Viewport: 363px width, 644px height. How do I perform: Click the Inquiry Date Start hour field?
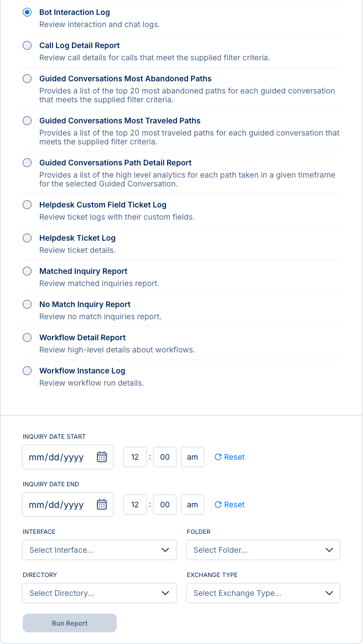coord(134,457)
